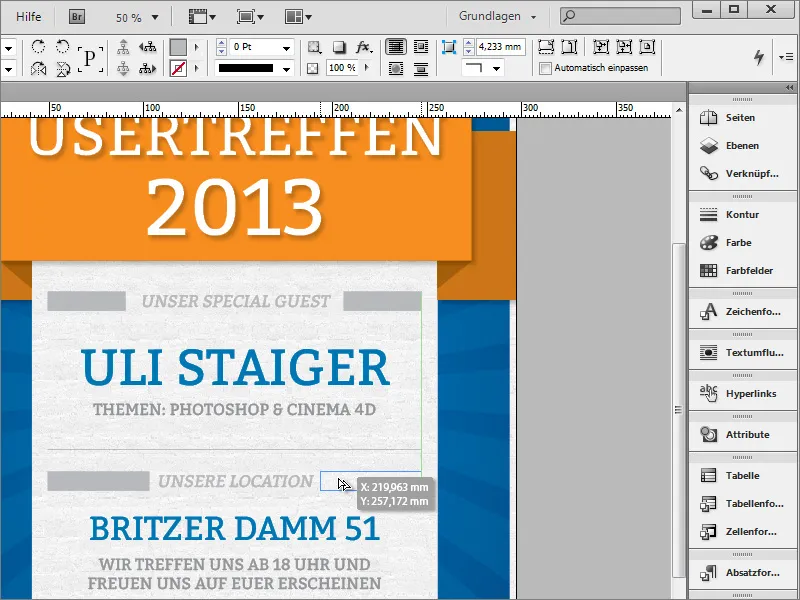Click the drop shadow icon

[339, 47]
